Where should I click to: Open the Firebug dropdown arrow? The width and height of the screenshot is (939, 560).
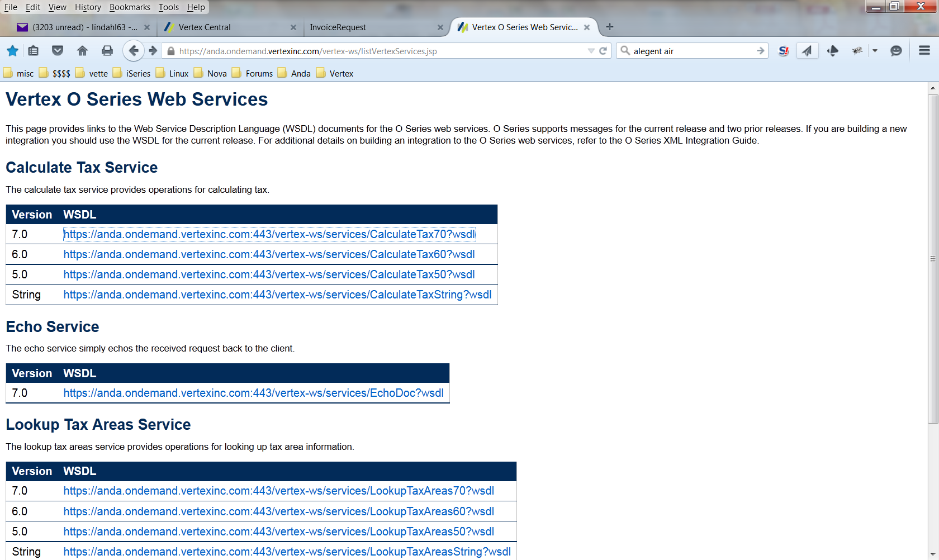pos(875,51)
